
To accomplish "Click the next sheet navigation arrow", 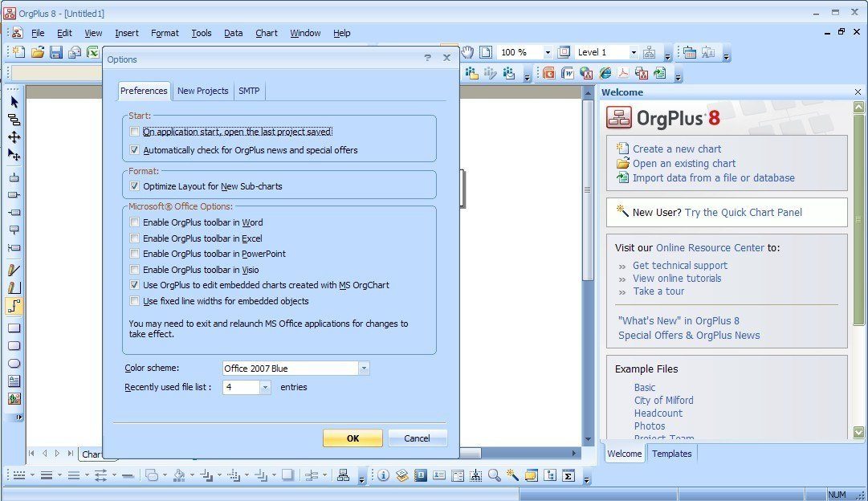I will tap(57, 454).
